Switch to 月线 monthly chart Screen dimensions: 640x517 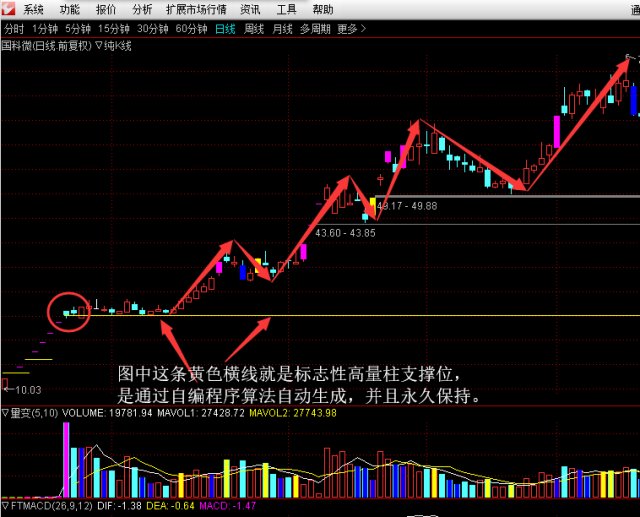tap(282, 29)
